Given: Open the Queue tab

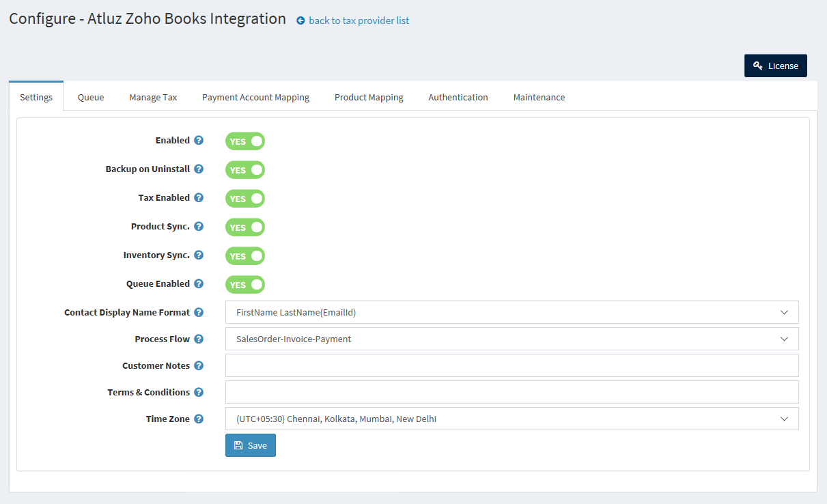Looking at the screenshot, I should click(91, 97).
